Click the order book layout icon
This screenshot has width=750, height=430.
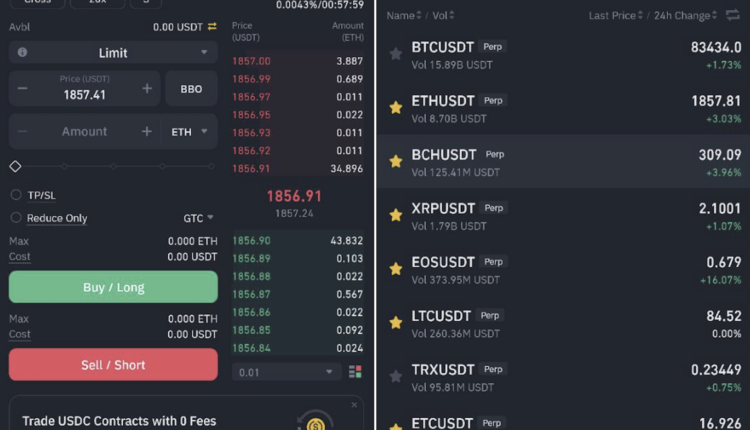point(355,372)
